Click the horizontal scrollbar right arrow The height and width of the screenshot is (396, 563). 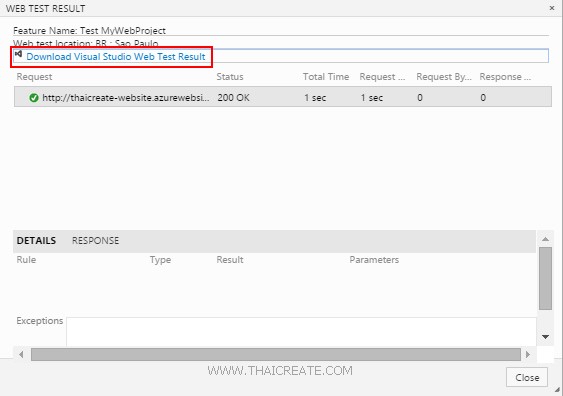click(527, 355)
